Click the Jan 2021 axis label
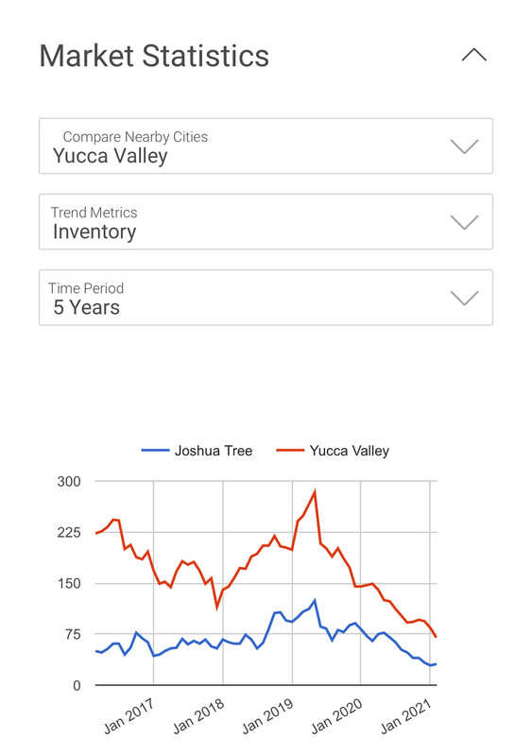The height and width of the screenshot is (756, 532). [405, 715]
